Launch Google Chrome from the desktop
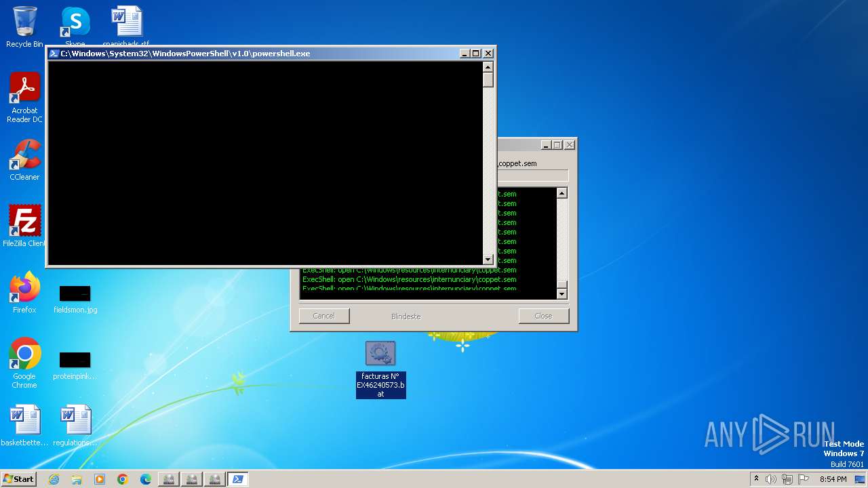The width and height of the screenshot is (868, 488). [x=24, y=363]
